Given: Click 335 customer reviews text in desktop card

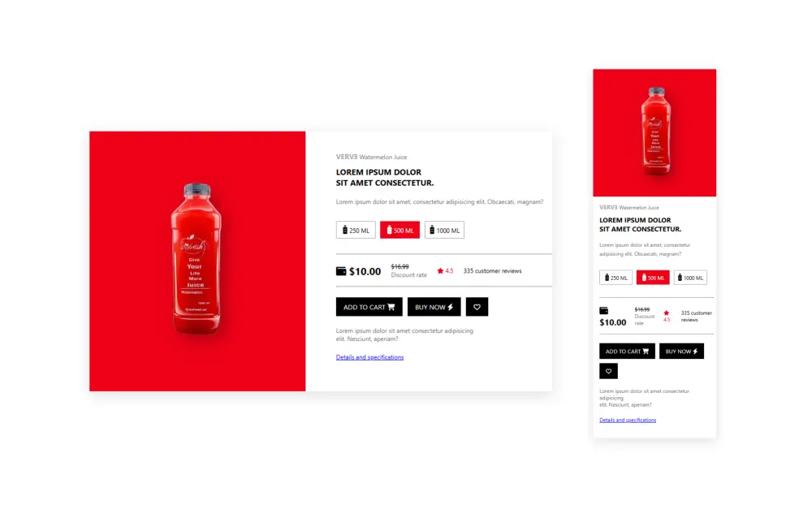Looking at the screenshot, I should (x=493, y=271).
